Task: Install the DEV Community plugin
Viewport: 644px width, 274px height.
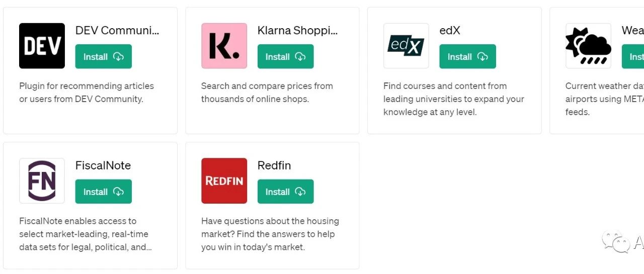Action: click(104, 57)
